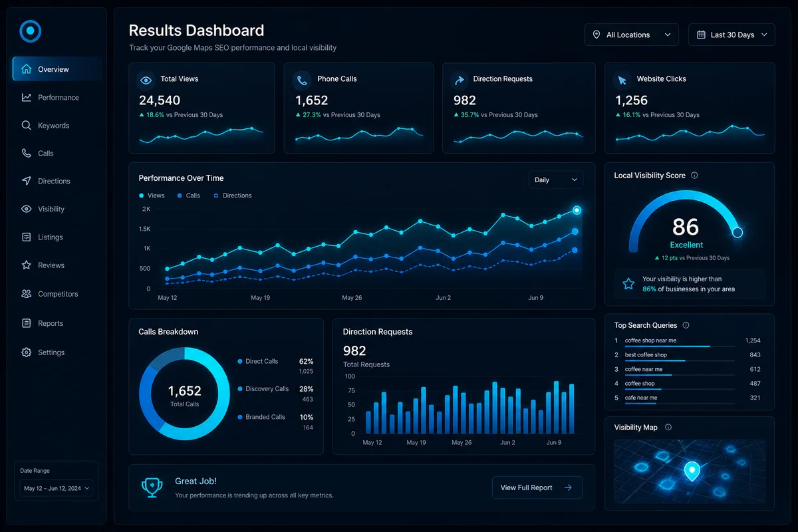The image size is (798, 532).
Task: Click the Performance chart icon in sidebar
Action: (27, 97)
